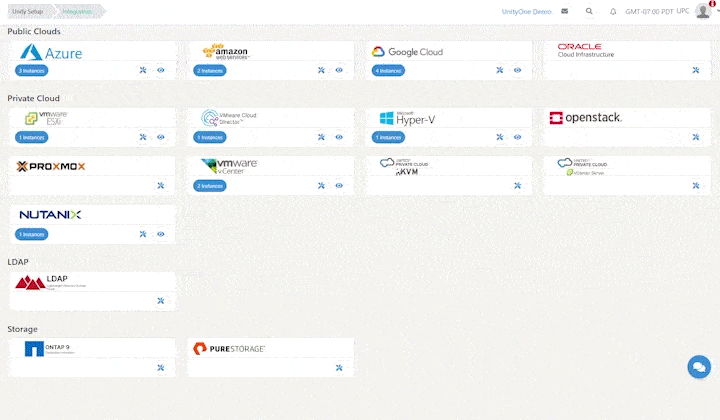Image resolution: width=720 pixels, height=420 pixels.
Task: Open Nutanix Instances badge
Action: (x=32, y=235)
